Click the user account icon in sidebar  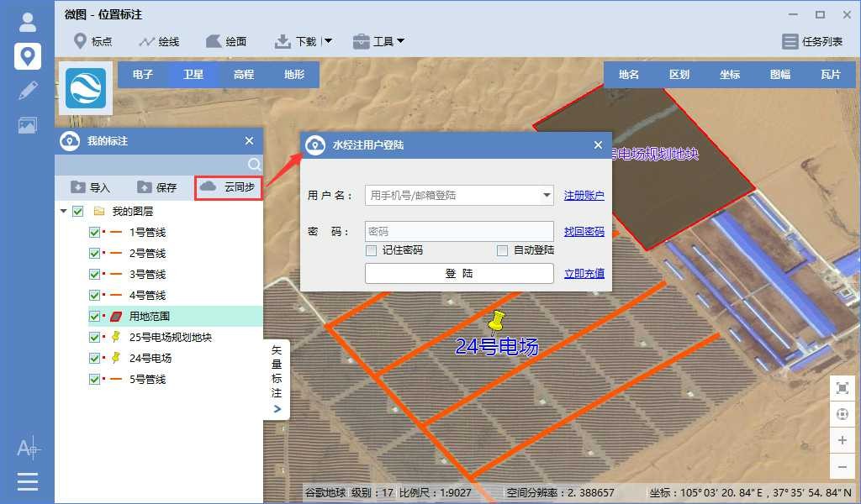[28, 23]
